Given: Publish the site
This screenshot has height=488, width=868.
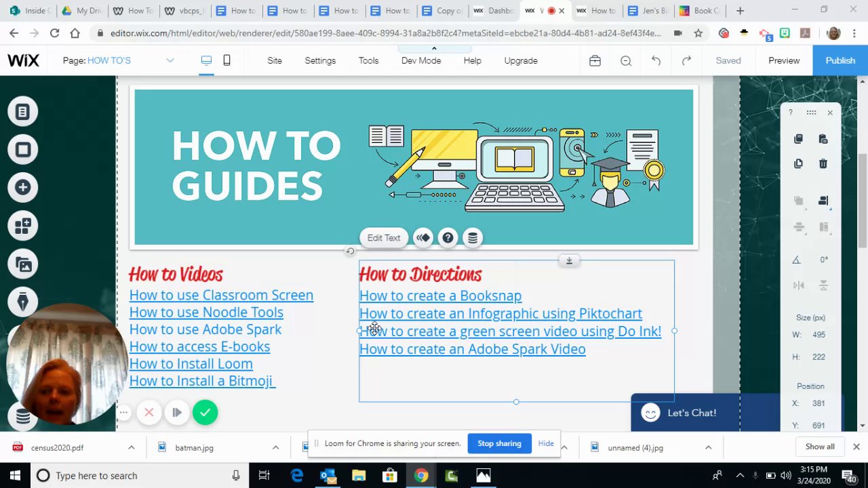Looking at the screenshot, I should 840,60.
